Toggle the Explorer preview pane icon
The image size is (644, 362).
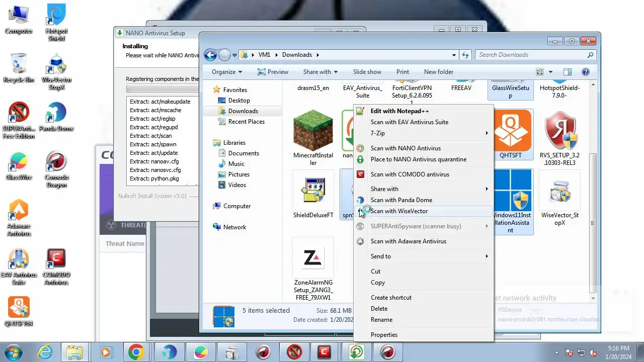coord(567,72)
